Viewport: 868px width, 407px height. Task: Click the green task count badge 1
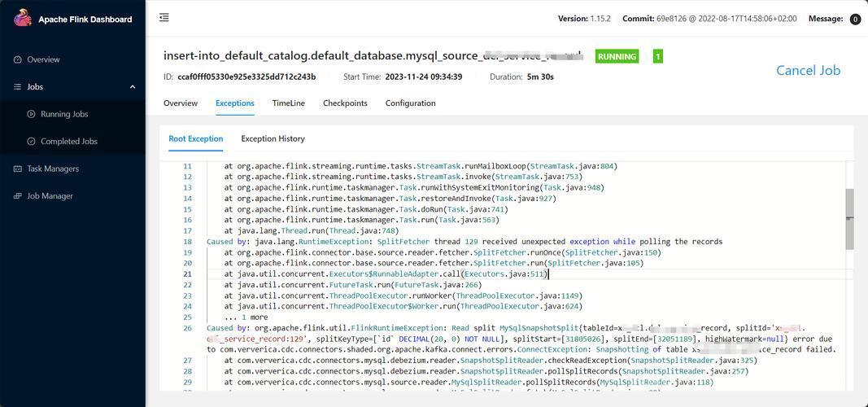[x=657, y=56]
